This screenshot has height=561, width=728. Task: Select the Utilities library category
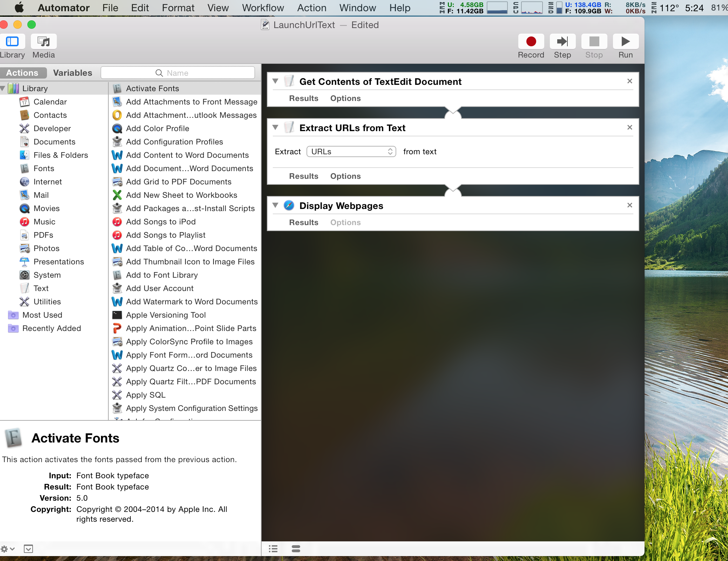(x=47, y=302)
